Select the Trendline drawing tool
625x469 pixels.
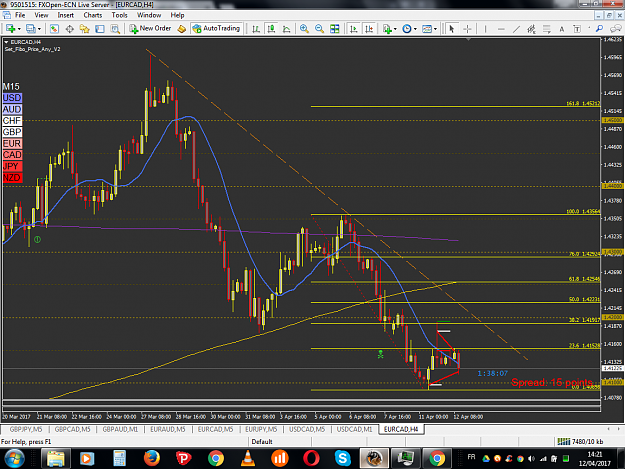pyautogui.click(x=516, y=29)
